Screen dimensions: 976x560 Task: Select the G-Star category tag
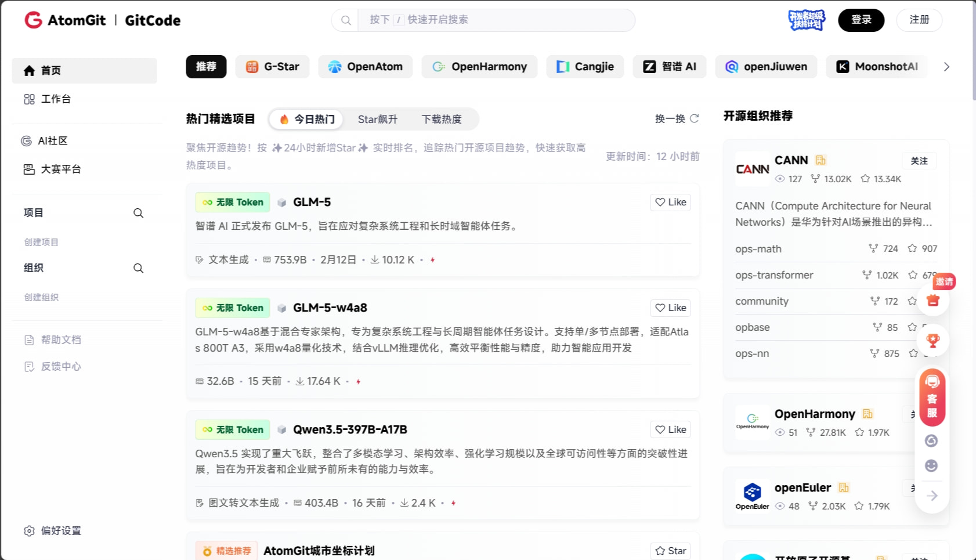click(x=273, y=67)
